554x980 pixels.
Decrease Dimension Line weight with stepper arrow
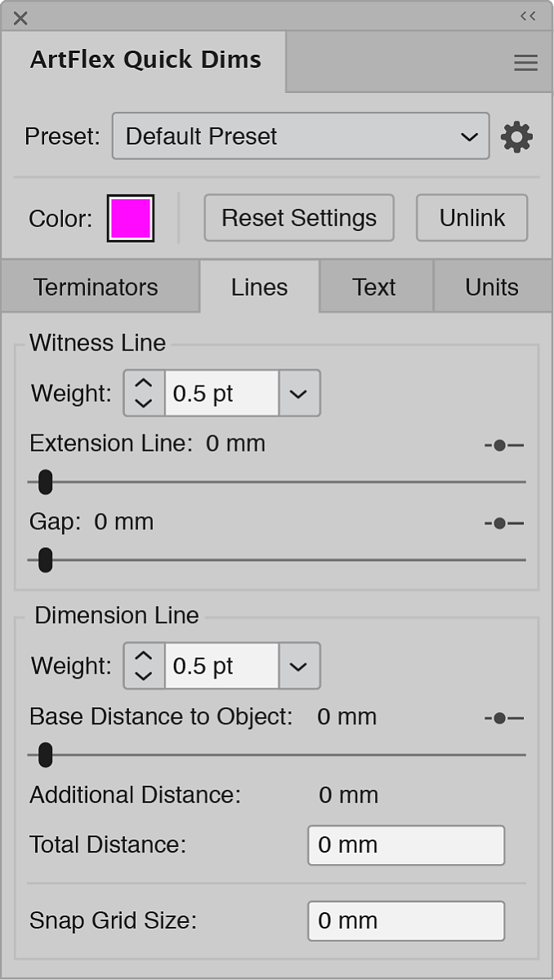click(143, 676)
